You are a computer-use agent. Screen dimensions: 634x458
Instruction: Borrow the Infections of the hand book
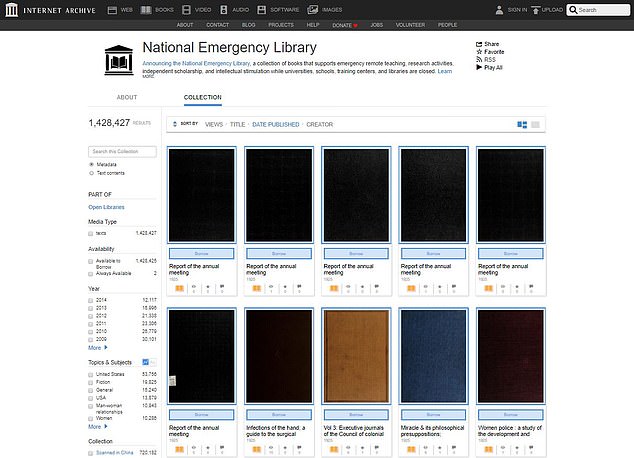coord(279,415)
